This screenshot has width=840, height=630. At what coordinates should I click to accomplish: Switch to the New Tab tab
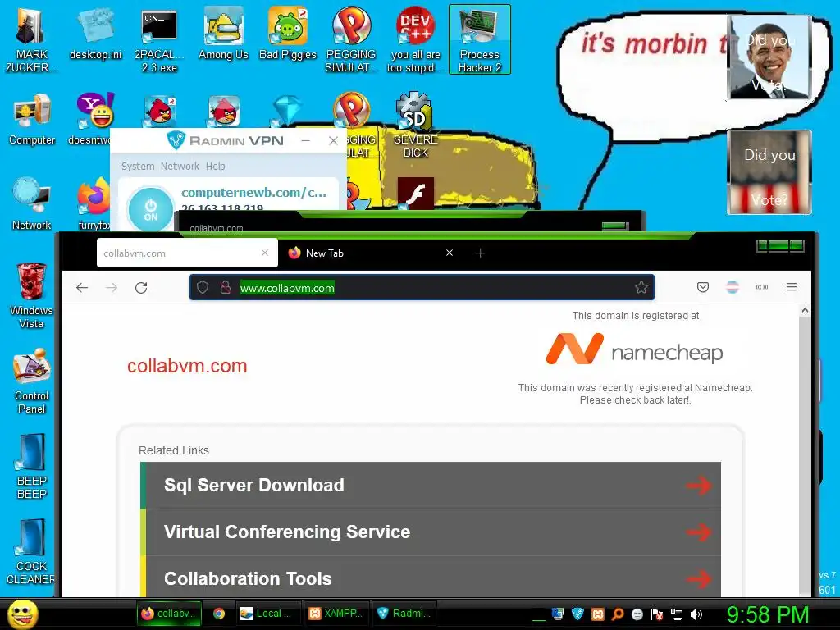(x=370, y=253)
